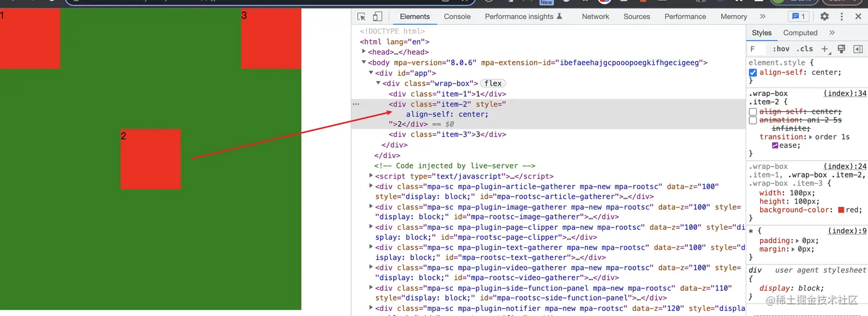This screenshot has height=316, width=868.
Task: Toggle the .cls class editor button
Action: click(x=805, y=49)
